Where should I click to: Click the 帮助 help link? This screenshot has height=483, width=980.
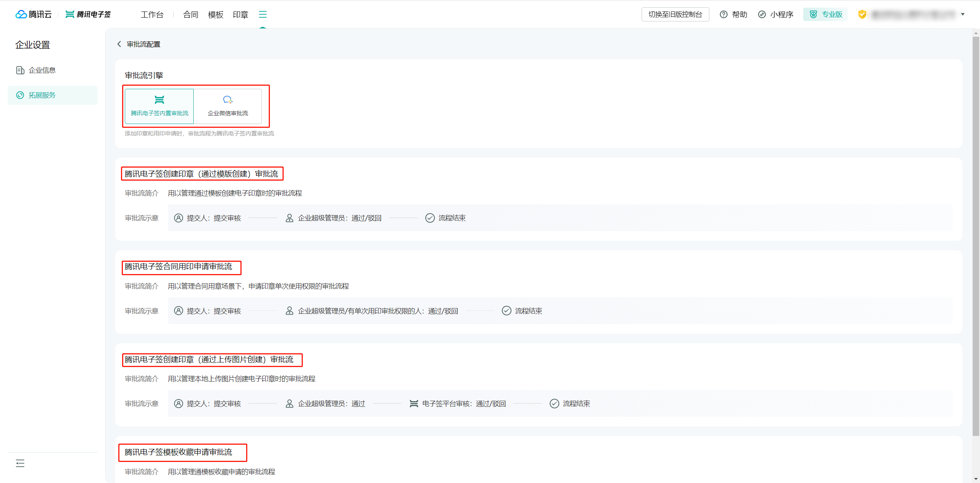click(733, 15)
